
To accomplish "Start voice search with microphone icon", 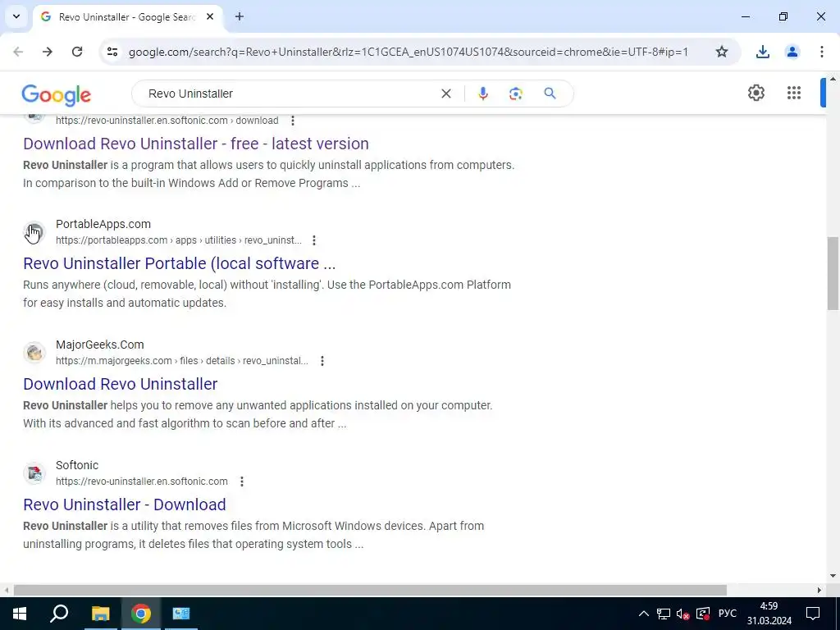I will coord(482,94).
